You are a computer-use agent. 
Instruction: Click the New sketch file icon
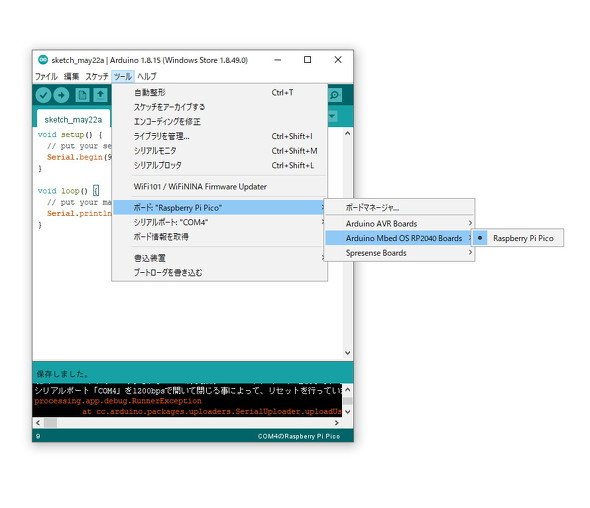coord(82,95)
